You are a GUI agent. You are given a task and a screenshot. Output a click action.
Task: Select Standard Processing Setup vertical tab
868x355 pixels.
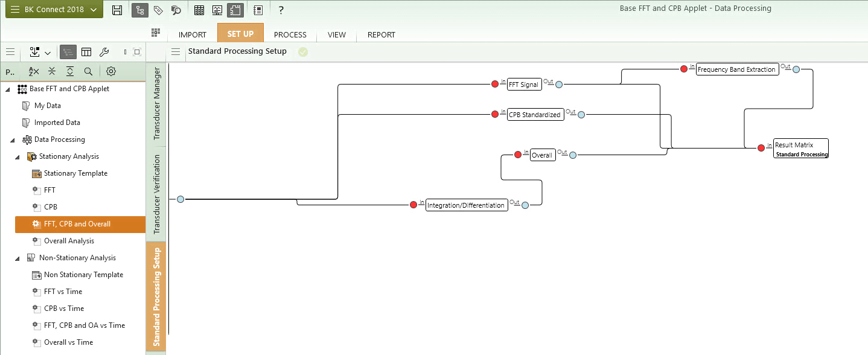(156, 296)
